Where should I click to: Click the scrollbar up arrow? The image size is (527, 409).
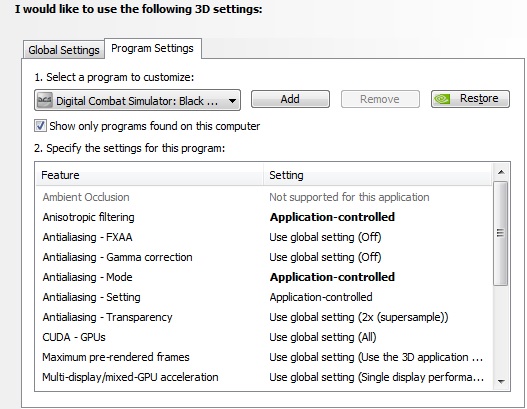pyautogui.click(x=501, y=172)
